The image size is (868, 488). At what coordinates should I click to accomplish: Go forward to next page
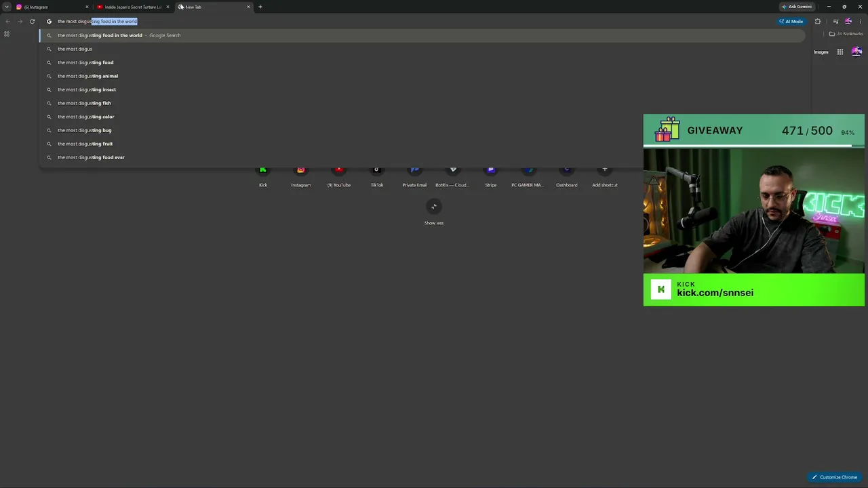(x=20, y=22)
